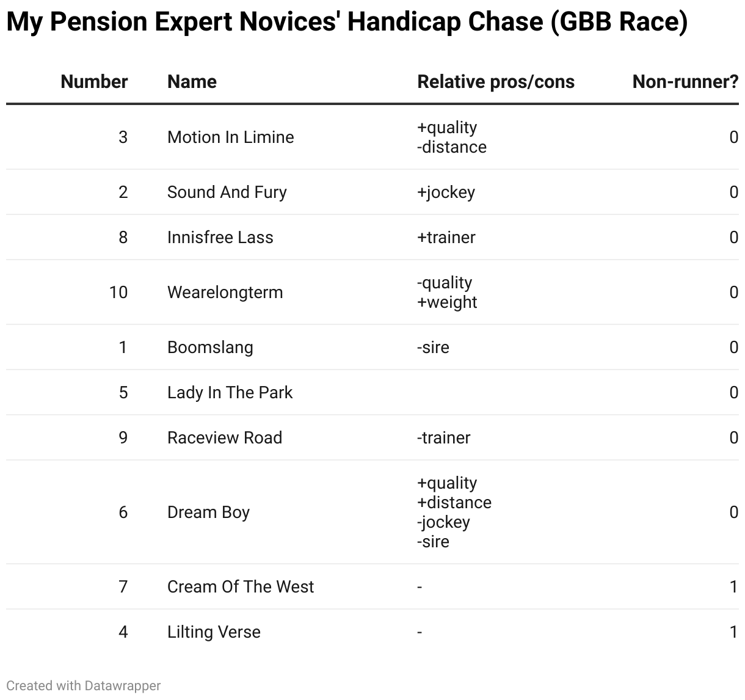The image size is (745, 700).
Task: Click the chart title heading text
Action: pos(346,22)
